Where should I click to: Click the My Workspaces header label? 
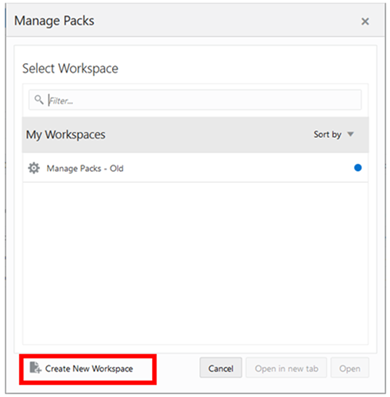click(66, 135)
